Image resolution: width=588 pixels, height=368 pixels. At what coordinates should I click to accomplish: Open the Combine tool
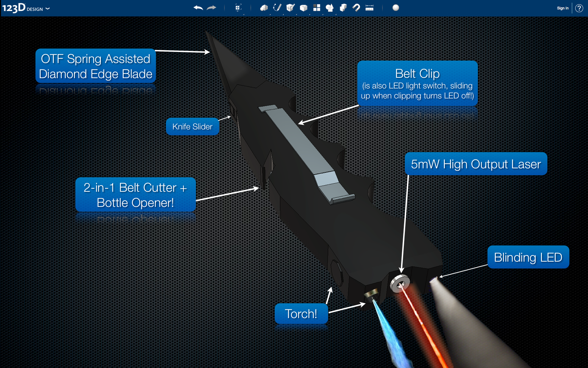(x=343, y=8)
